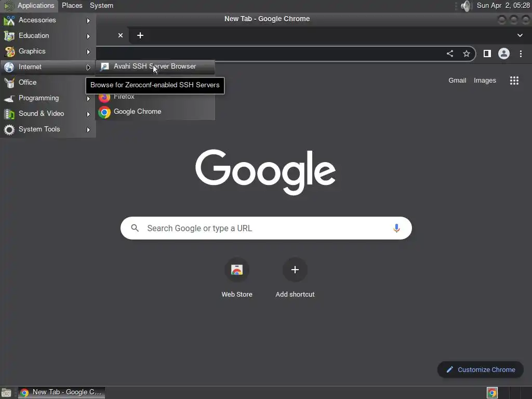The image size is (532, 399).
Task: Open the Chrome profile avatar
Action: [504, 54]
